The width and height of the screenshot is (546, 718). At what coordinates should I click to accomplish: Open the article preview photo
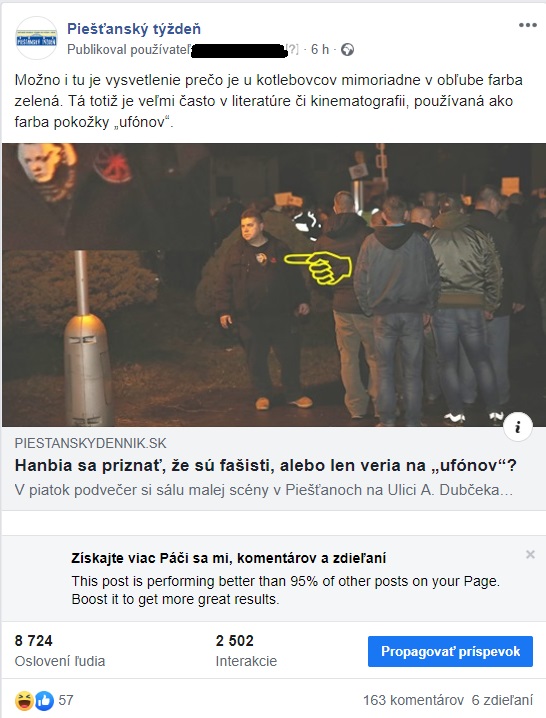[273, 285]
